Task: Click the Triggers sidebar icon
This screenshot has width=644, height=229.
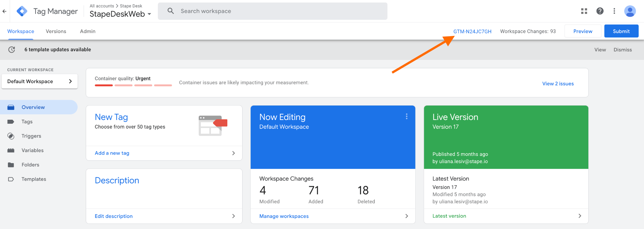Action: click(11, 136)
